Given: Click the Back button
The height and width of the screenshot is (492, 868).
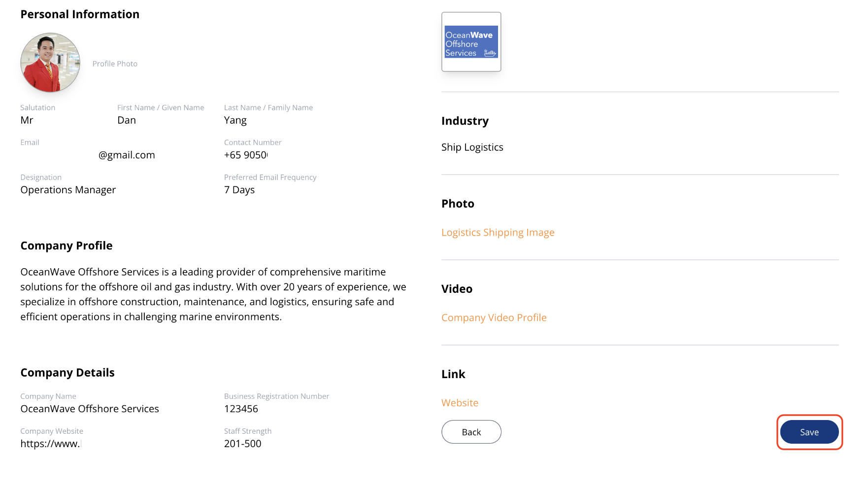Looking at the screenshot, I should pyautogui.click(x=471, y=432).
